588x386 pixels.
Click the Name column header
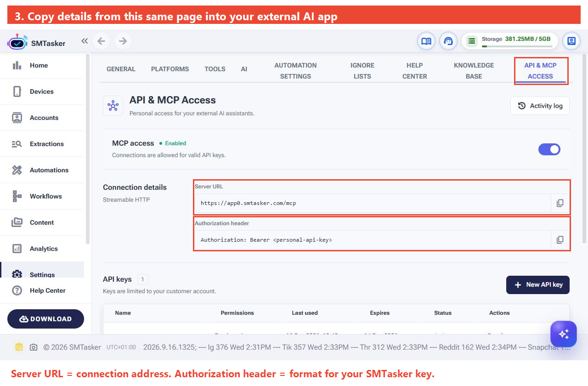click(x=123, y=313)
